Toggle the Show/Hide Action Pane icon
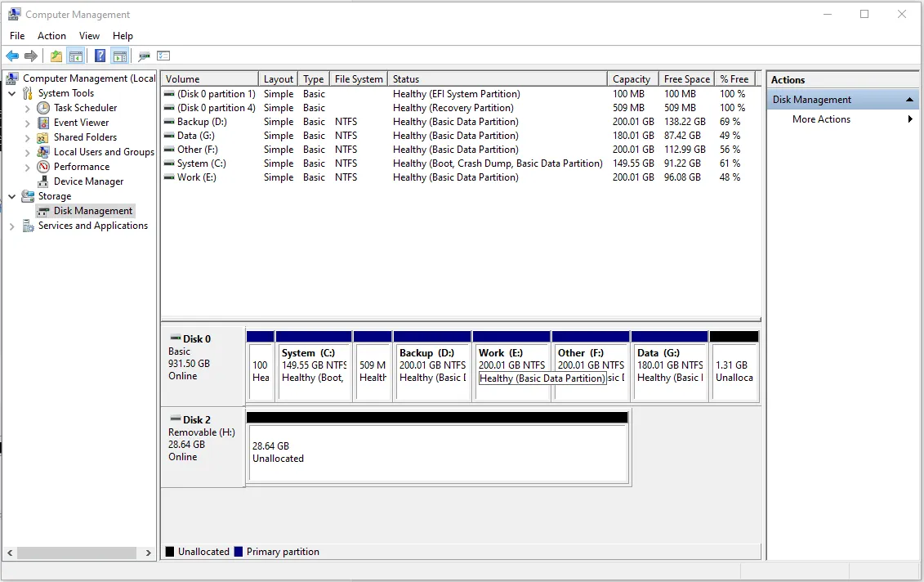 click(120, 56)
